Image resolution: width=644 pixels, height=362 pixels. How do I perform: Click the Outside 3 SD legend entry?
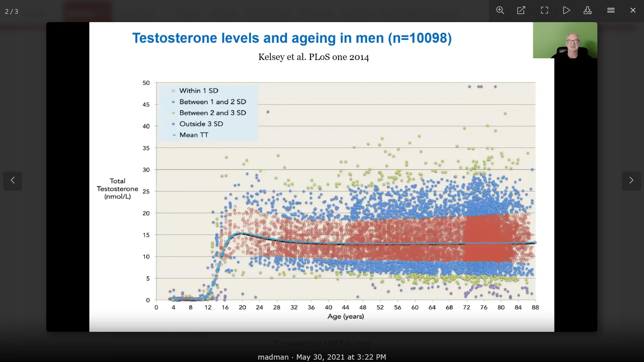point(201,124)
